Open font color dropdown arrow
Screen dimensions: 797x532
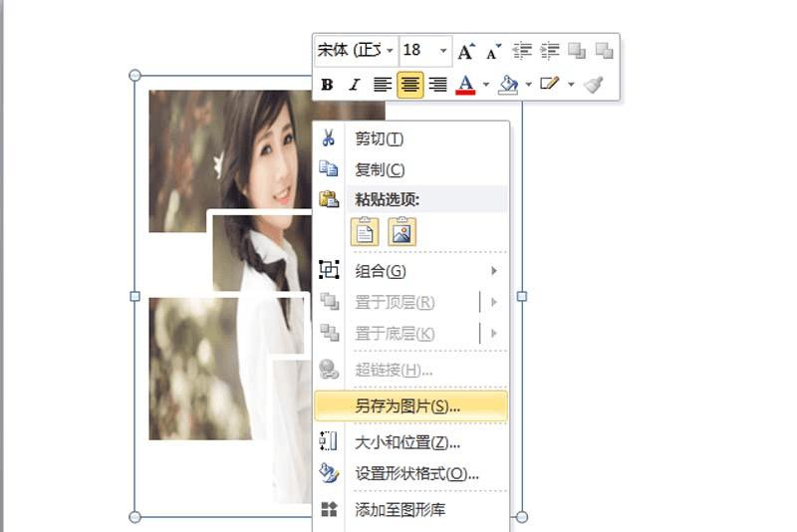pos(486,85)
